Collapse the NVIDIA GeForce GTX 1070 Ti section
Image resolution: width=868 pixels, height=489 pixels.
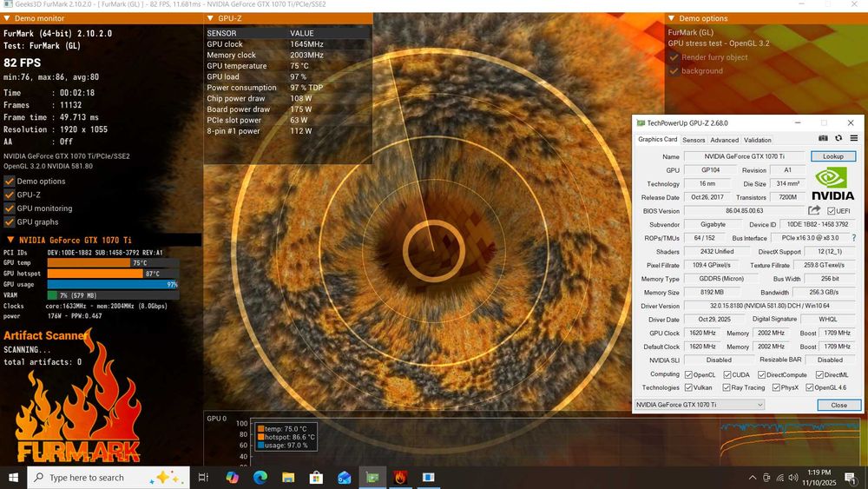coord(10,240)
